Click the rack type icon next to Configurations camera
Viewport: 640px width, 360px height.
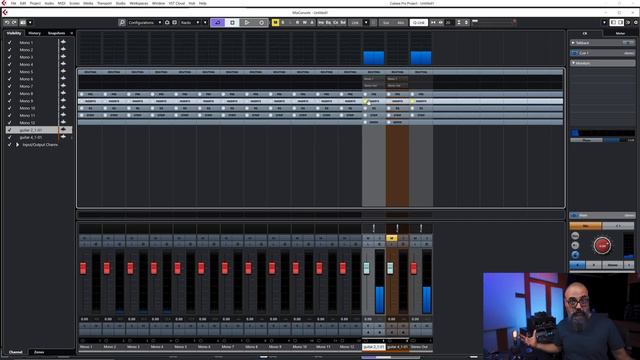174,22
